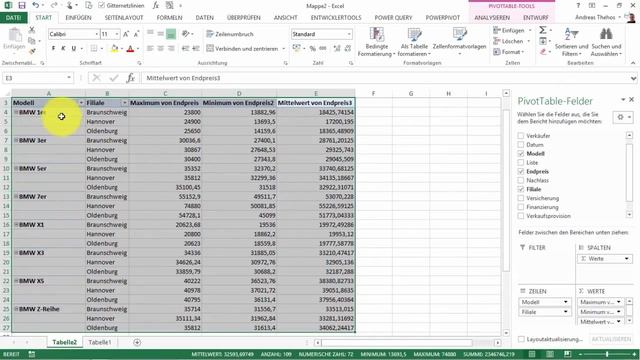Open Bedingte Formatierung menu
Image resolution: width=640 pixels, height=360 pixels.
pos(376,42)
